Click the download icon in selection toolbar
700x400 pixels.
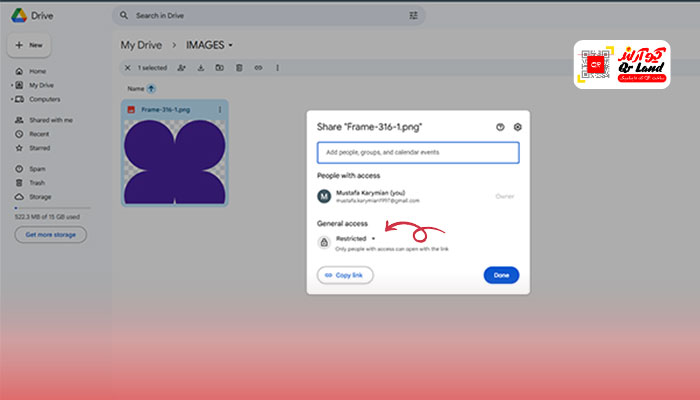point(201,68)
